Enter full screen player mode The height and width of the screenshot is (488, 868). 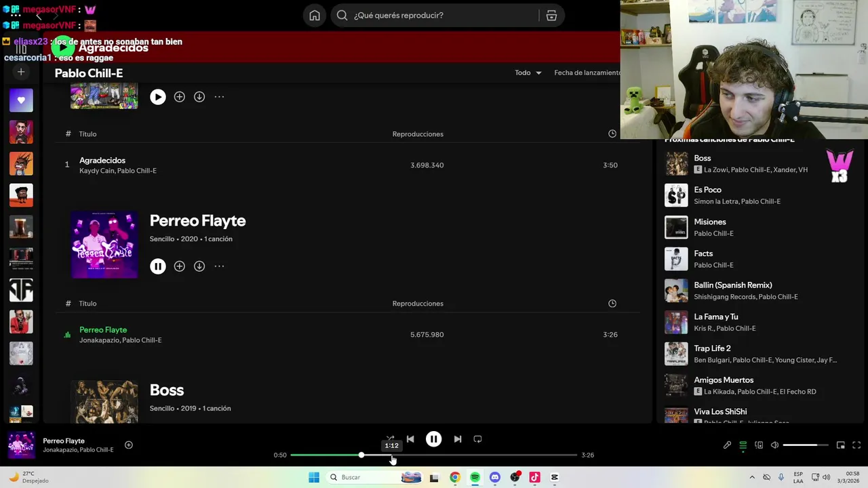[x=856, y=445]
